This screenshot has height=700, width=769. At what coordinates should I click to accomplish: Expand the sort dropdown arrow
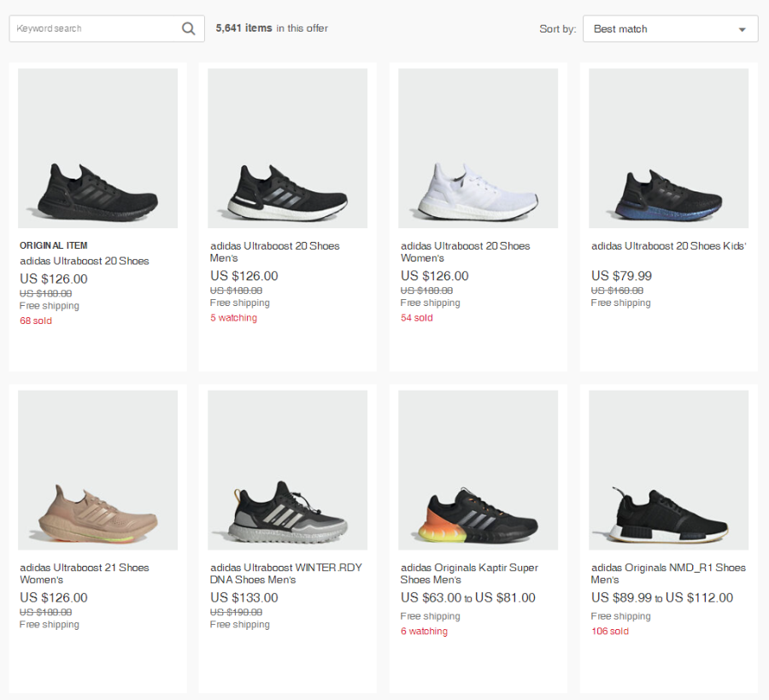point(742,29)
